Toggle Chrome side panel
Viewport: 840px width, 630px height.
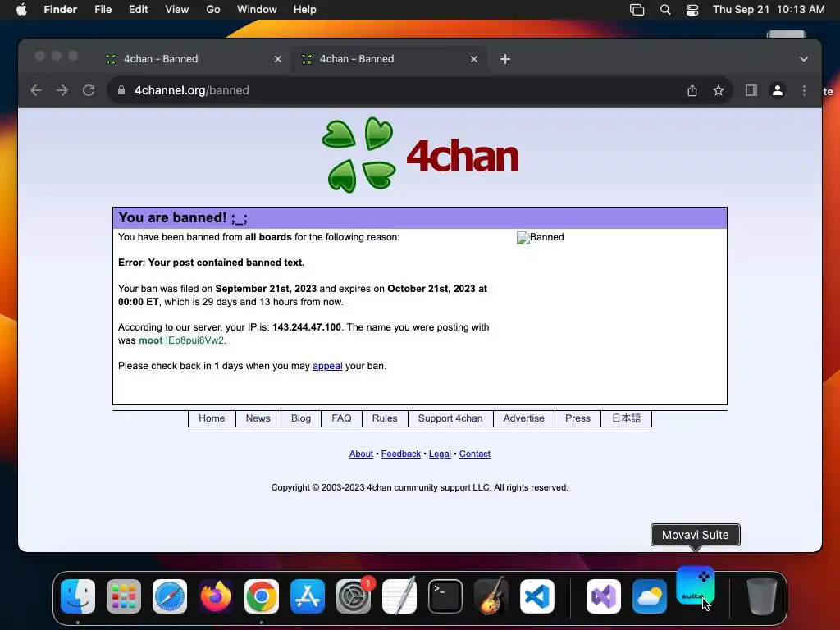(751, 90)
